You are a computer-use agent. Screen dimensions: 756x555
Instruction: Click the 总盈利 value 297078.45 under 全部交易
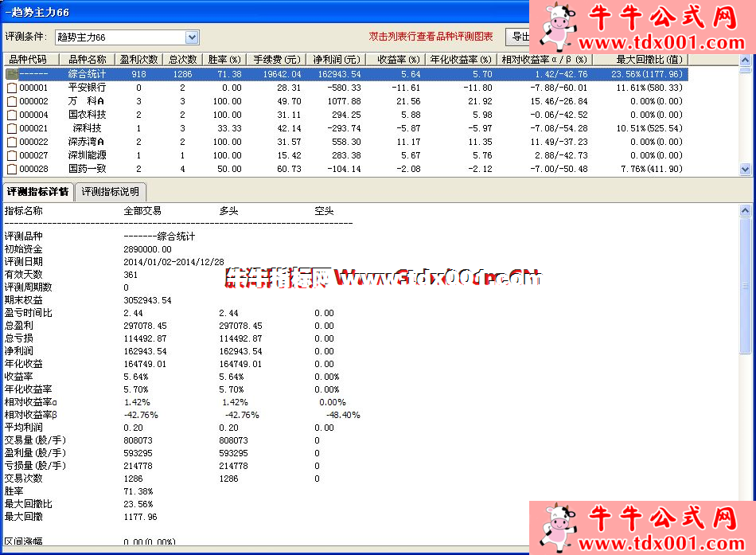coord(145,326)
